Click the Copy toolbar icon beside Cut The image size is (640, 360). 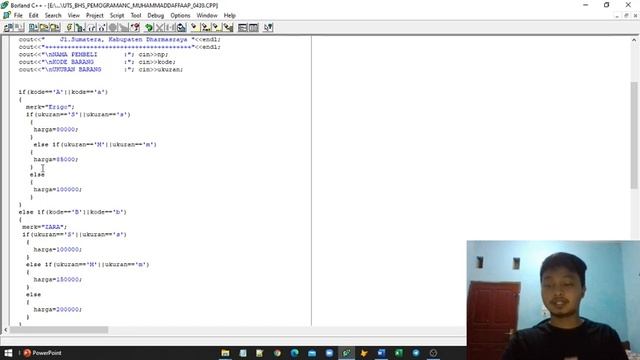click(171, 27)
